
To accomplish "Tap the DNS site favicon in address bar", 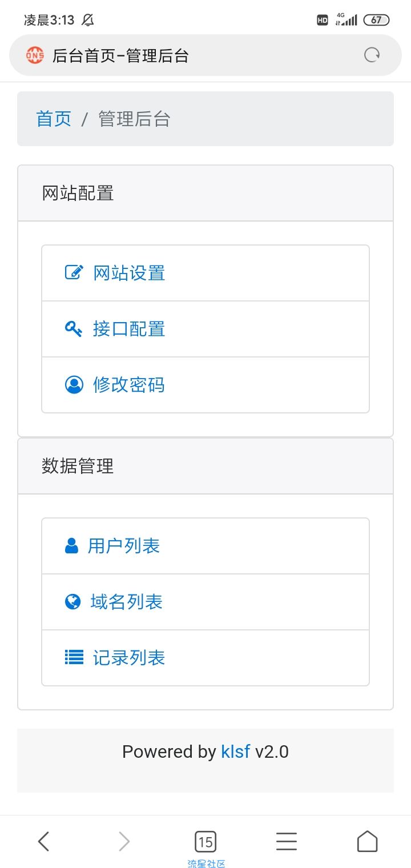I will pyautogui.click(x=35, y=55).
